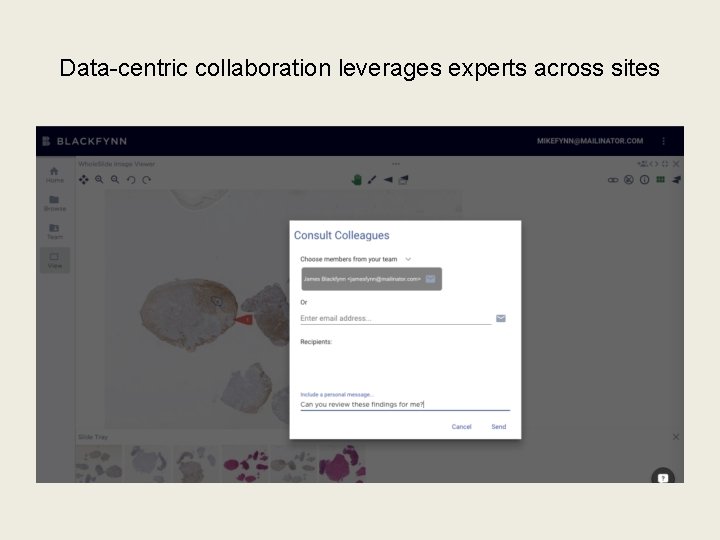The image size is (720, 540).
Task: Select the green hand pan tool
Action: pyautogui.click(x=357, y=180)
